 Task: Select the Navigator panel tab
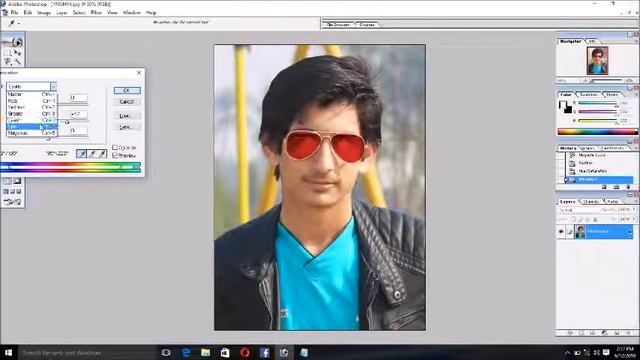coord(571,41)
